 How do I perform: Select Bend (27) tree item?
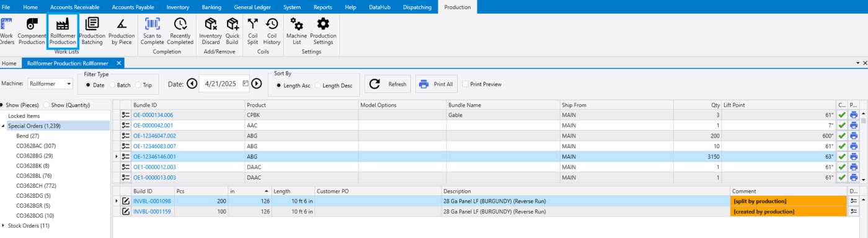(x=28, y=136)
